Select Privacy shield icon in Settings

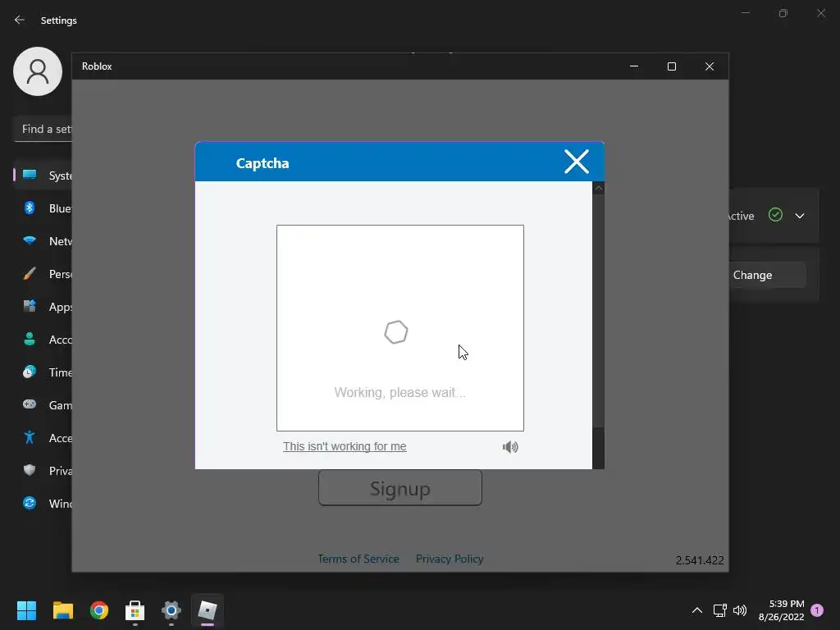pos(30,470)
